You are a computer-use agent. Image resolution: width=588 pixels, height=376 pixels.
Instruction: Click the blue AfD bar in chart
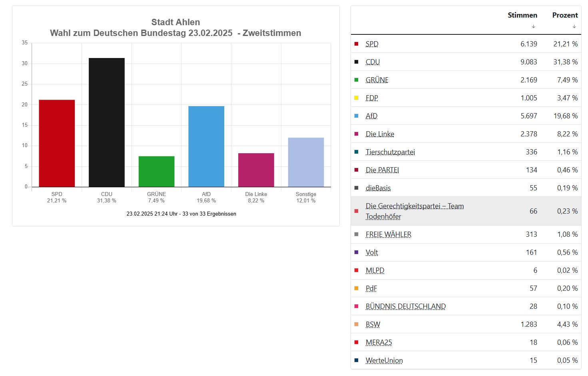coord(206,146)
